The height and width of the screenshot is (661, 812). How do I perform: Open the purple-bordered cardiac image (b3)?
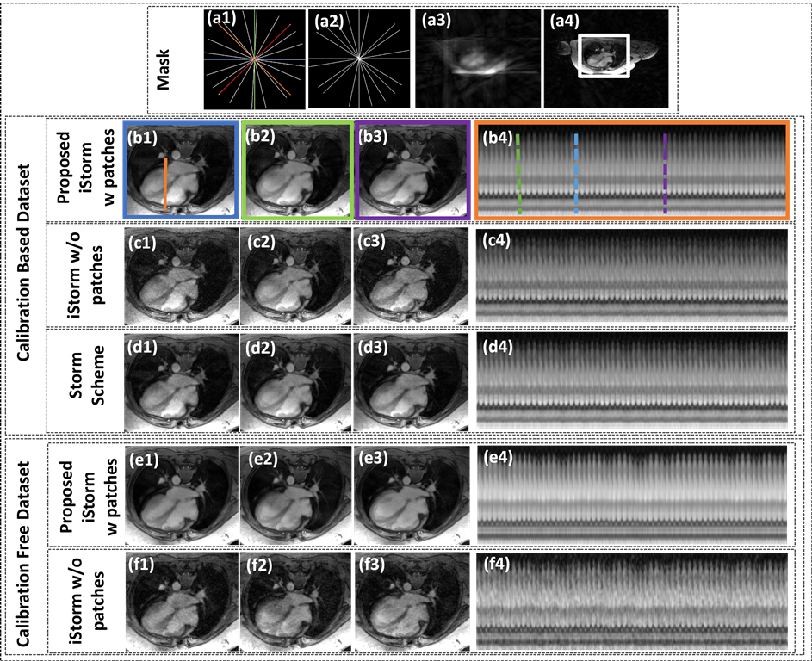(x=412, y=169)
